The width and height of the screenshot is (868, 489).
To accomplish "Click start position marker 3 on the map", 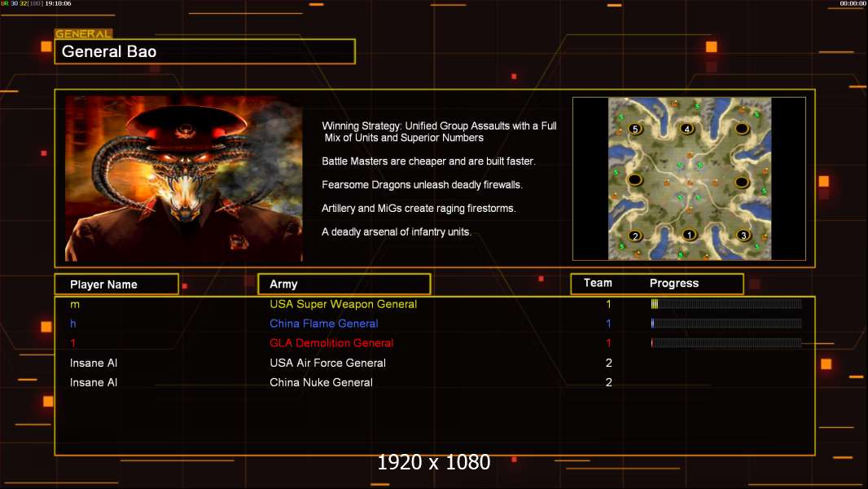I will pyautogui.click(x=743, y=236).
